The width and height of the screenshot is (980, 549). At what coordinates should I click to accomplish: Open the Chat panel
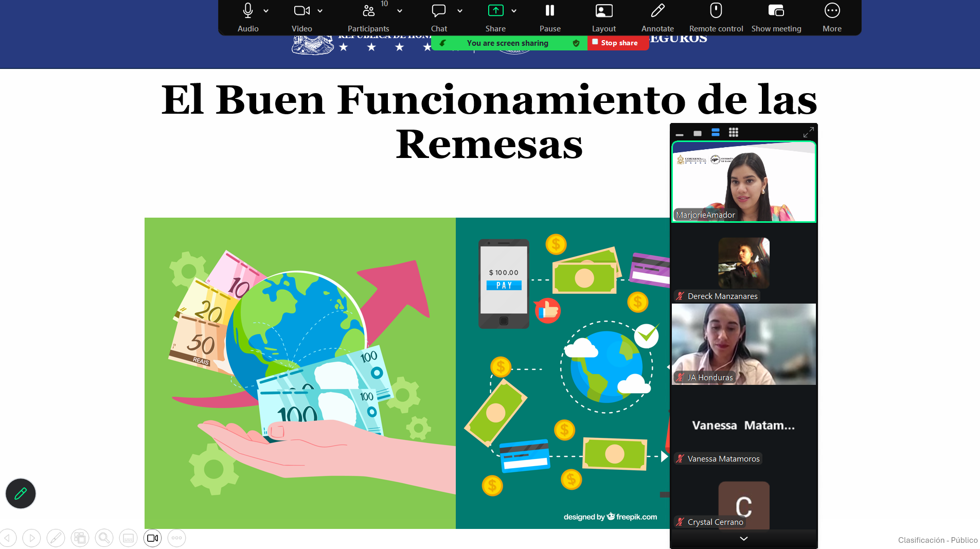tap(438, 16)
